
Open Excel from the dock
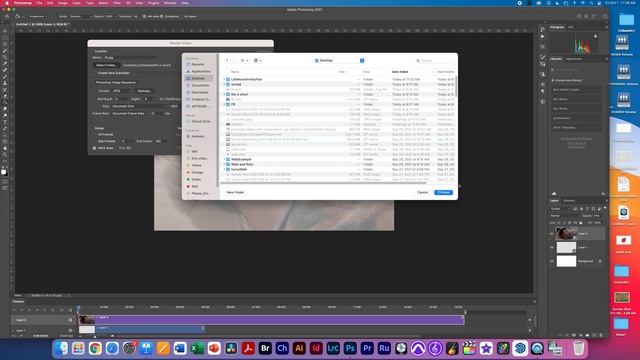point(197,348)
